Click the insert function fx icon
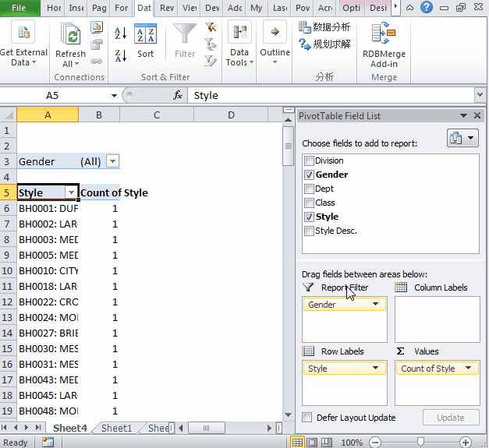The height and width of the screenshot is (448, 489). 178,95
